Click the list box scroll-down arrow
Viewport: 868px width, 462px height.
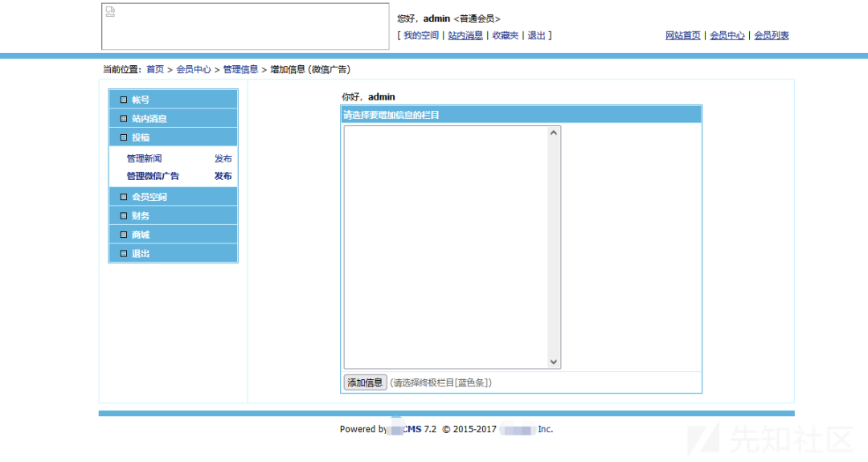553,362
